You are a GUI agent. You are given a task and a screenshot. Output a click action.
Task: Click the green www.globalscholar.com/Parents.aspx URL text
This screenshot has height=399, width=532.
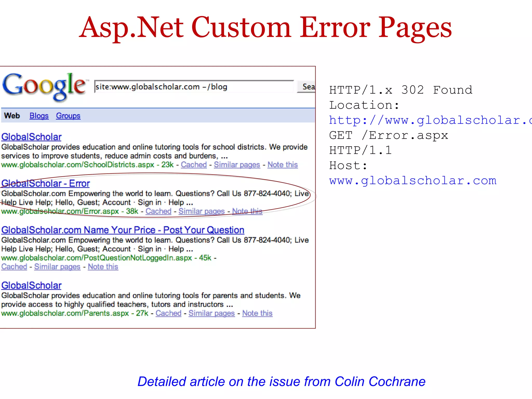click(65, 313)
